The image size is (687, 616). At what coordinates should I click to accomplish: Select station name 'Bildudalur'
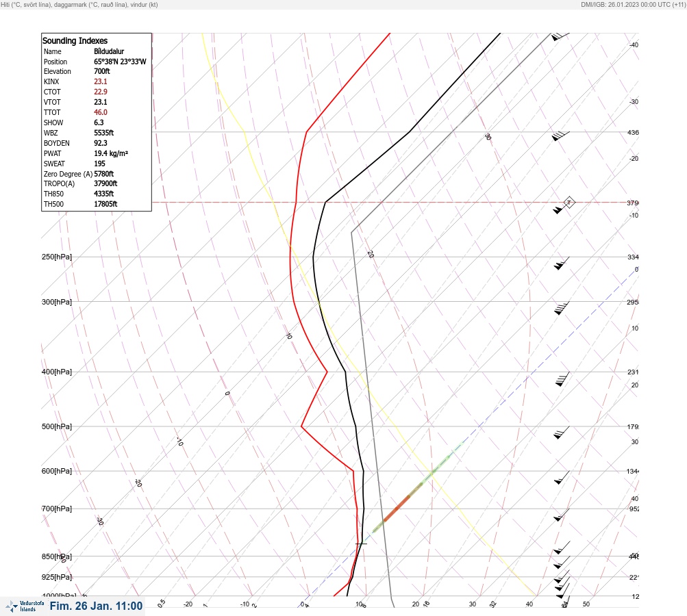tap(109, 51)
